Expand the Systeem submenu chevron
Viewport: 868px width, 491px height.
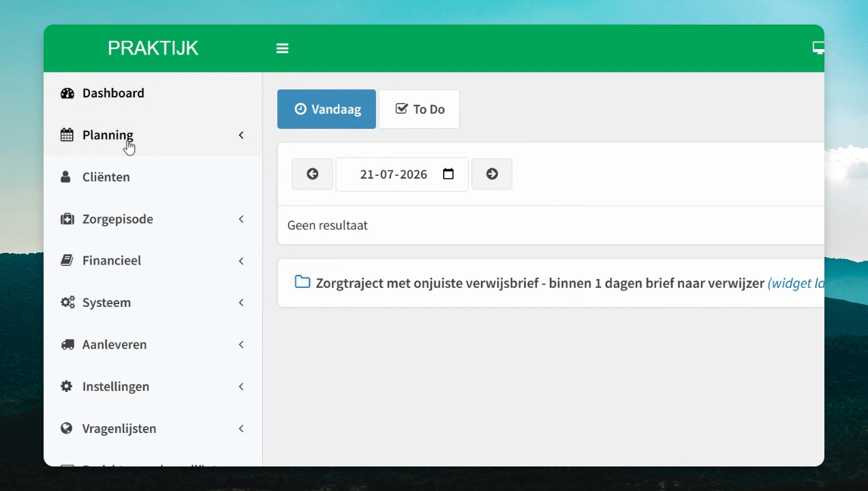pyautogui.click(x=241, y=303)
